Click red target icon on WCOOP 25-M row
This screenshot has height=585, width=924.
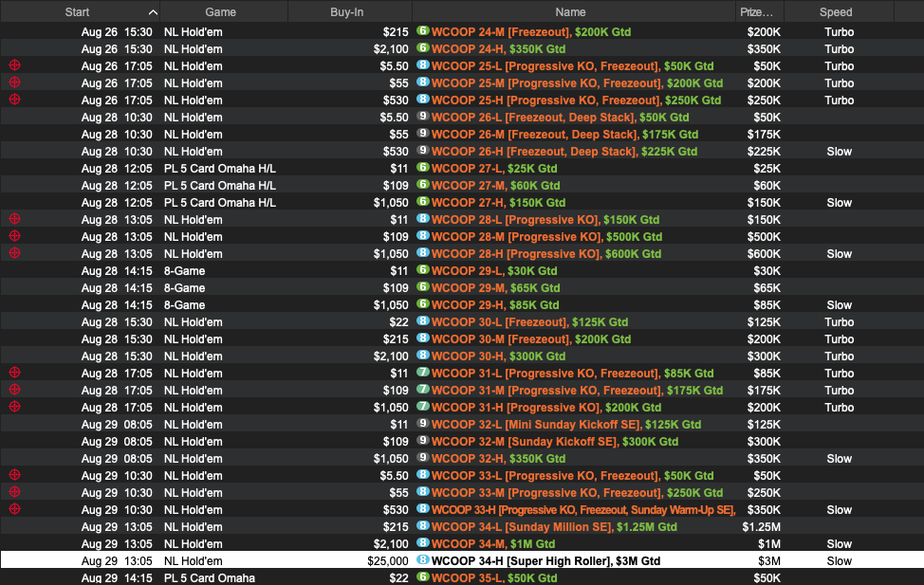coord(15,82)
